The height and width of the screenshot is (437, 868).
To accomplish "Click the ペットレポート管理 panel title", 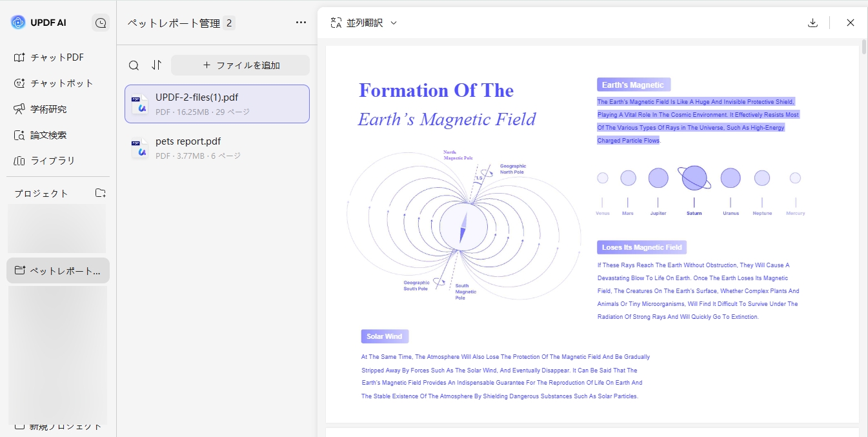I will pyautogui.click(x=174, y=23).
